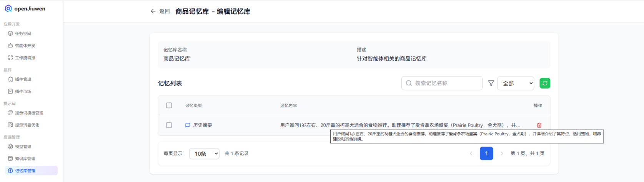Click the 模型管理 icon
Screen dimensions: 644x182
[10, 147]
